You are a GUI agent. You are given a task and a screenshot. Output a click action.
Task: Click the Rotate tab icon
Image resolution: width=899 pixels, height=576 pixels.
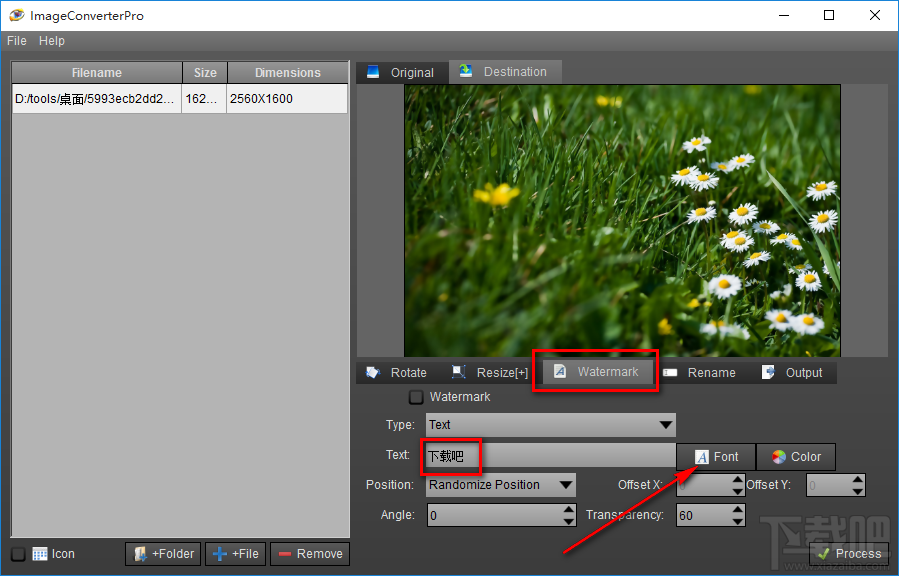(373, 373)
